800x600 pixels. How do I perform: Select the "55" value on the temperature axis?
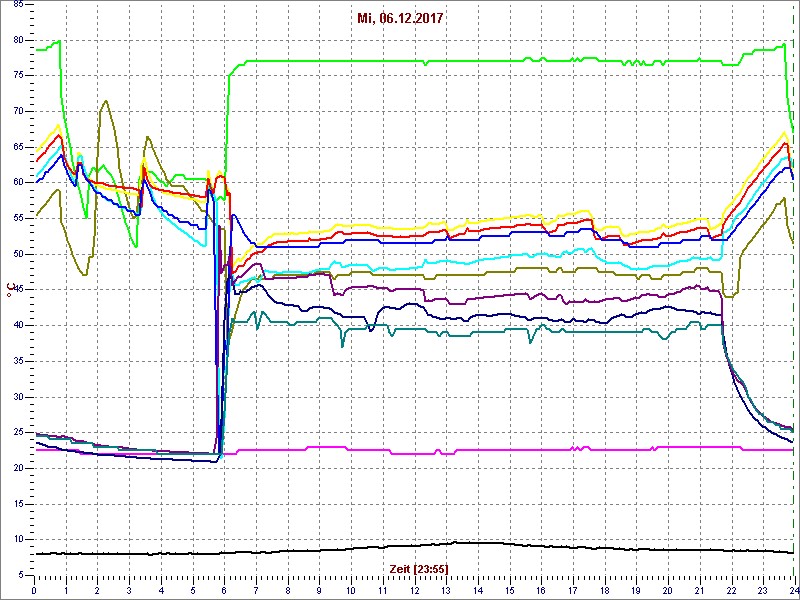click(18, 218)
